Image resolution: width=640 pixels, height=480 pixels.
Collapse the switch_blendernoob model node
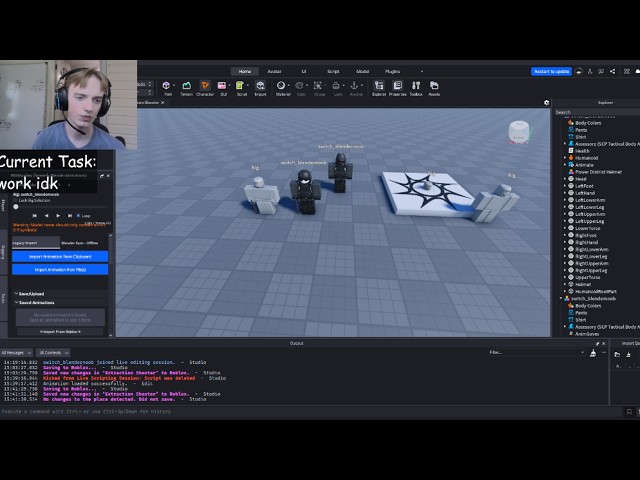pyautogui.click(x=561, y=298)
